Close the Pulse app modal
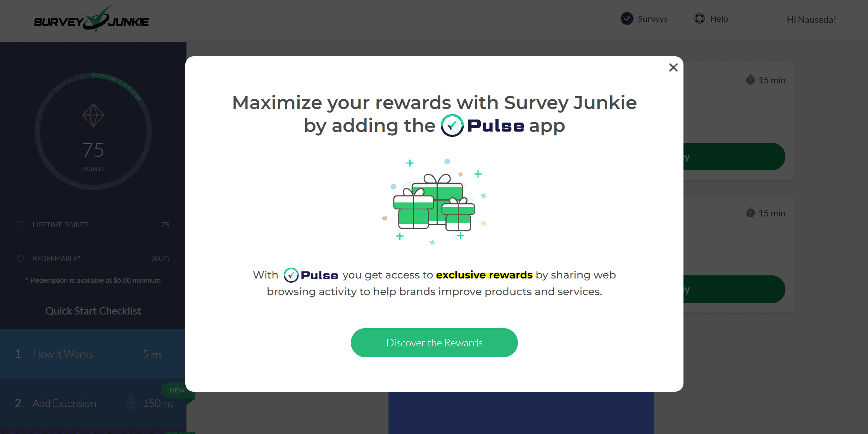The height and width of the screenshot is (434, 868). [673, 67]
